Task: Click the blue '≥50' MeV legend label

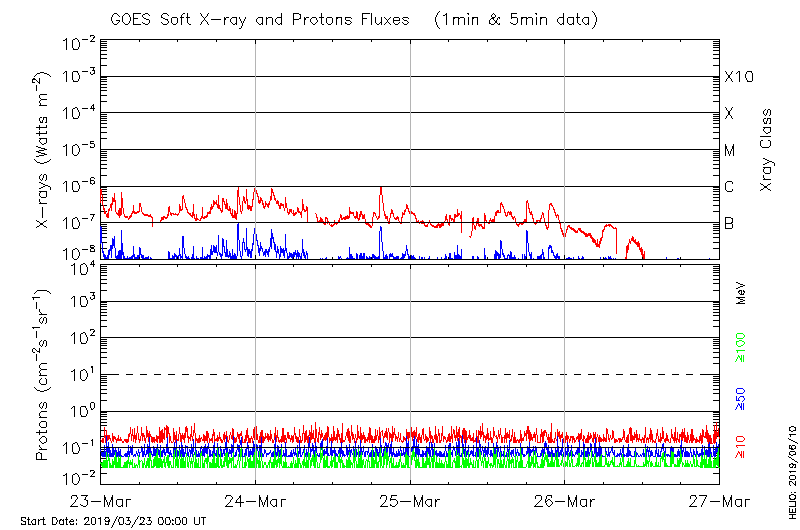Action: (741, 398)
